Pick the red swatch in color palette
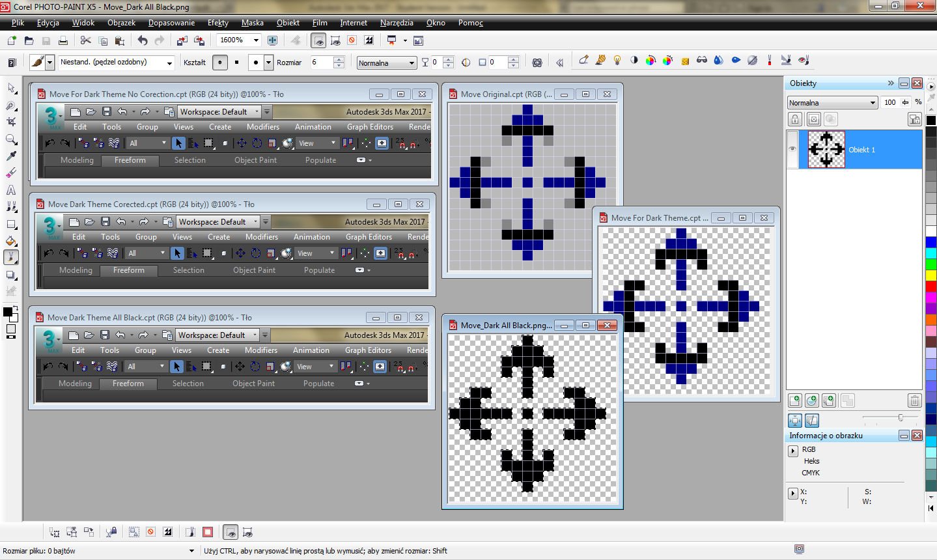The image size is (937, 560). 931,287
